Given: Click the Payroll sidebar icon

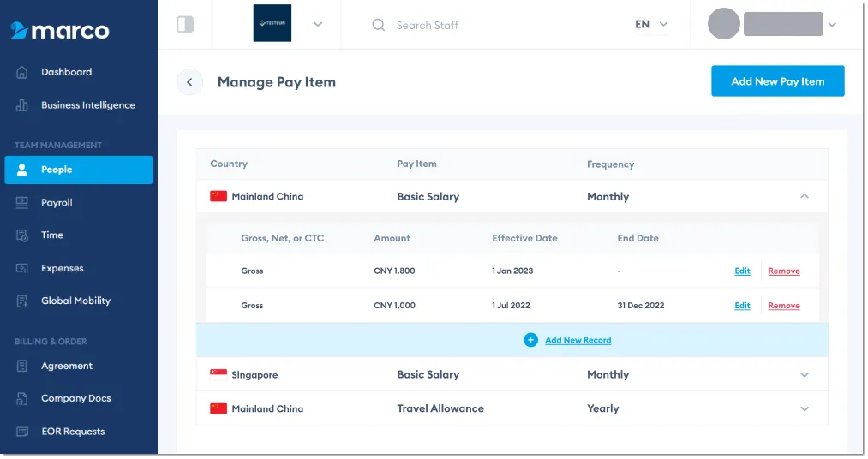Looking at the screenshot, I should pos(21,203).
